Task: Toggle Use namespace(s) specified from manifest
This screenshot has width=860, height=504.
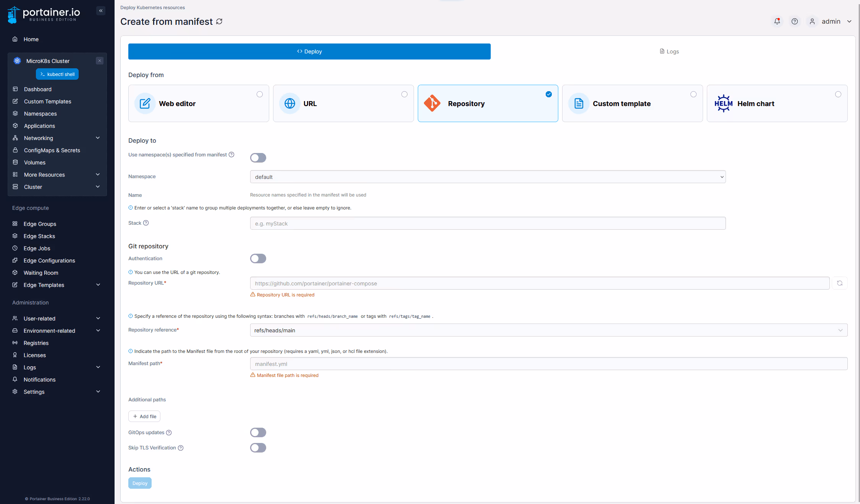Action: (x=258, y=158)
